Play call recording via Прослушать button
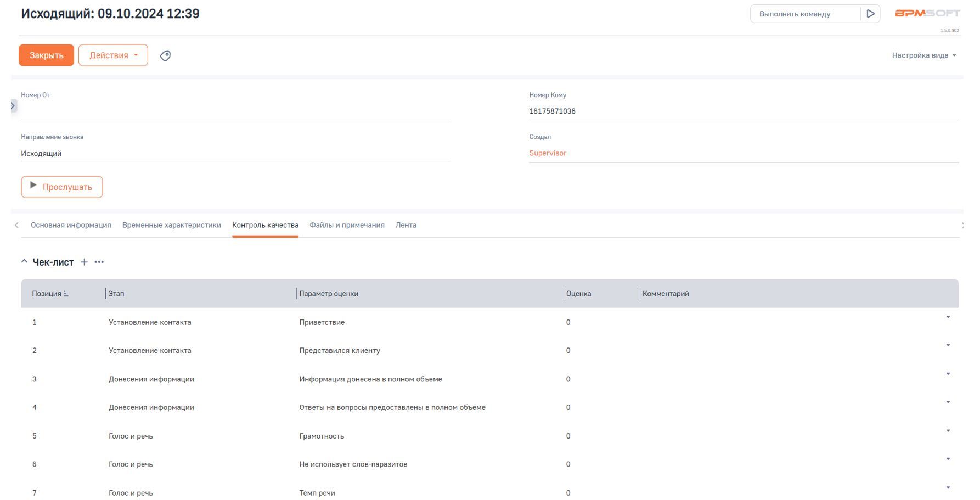The width and height of the screenshot is (980, 500). (x=62, y=187)
